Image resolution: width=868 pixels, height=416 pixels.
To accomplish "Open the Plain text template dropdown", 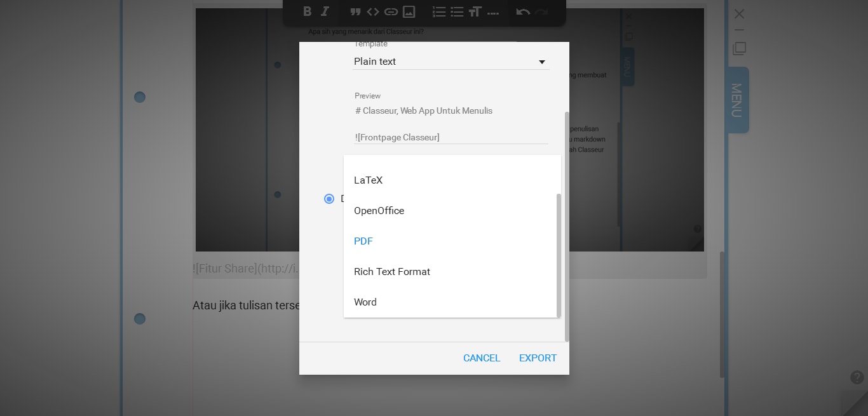I will tap(451, 62).
